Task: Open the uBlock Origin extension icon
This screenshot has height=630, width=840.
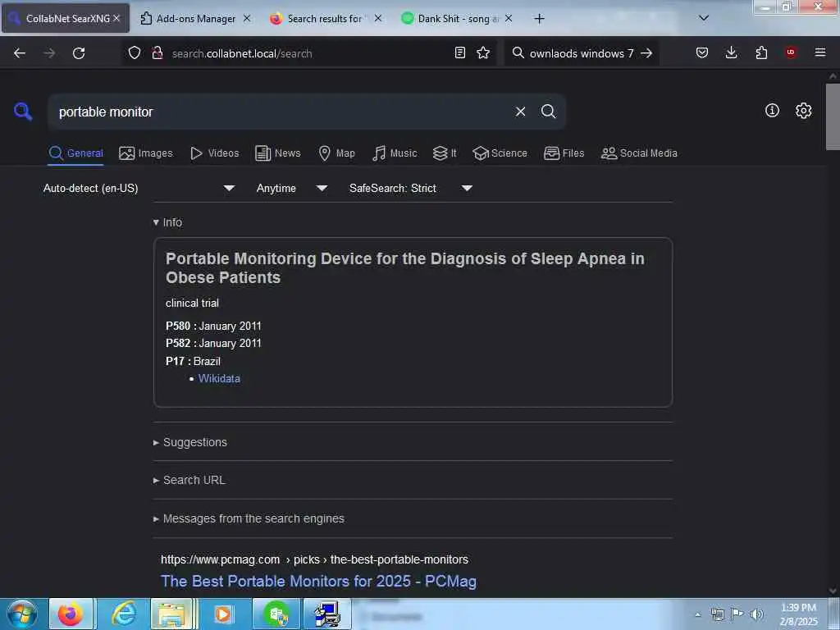Action: coord(791,52)
